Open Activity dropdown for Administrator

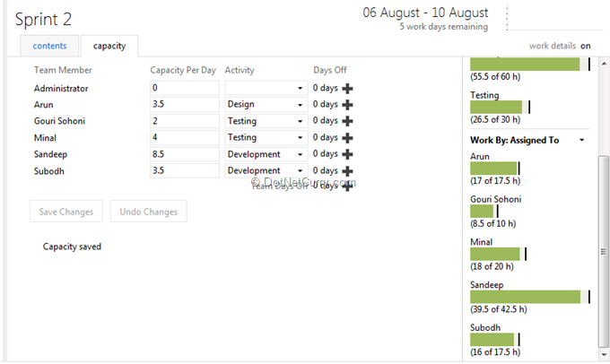tap(300, 89)
